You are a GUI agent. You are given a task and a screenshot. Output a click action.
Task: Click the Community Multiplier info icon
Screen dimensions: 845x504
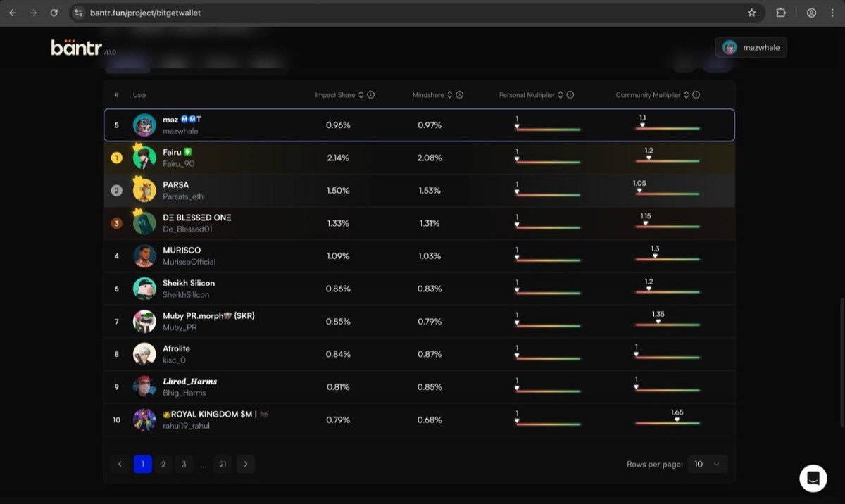(696, 95)
